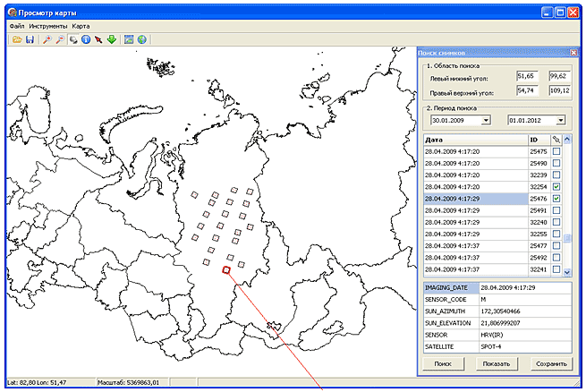This screenshot has width=586, height=392.
Task: Click the blue info tool icon
Action: (85, 40)
